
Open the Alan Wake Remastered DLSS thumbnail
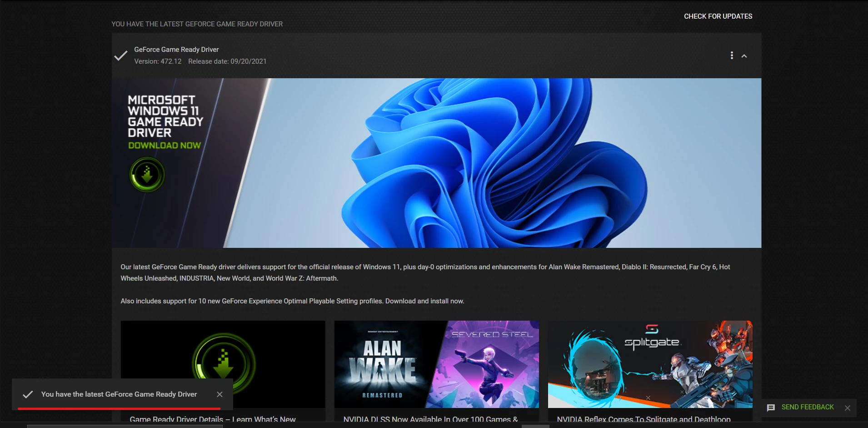pos(437,364)
